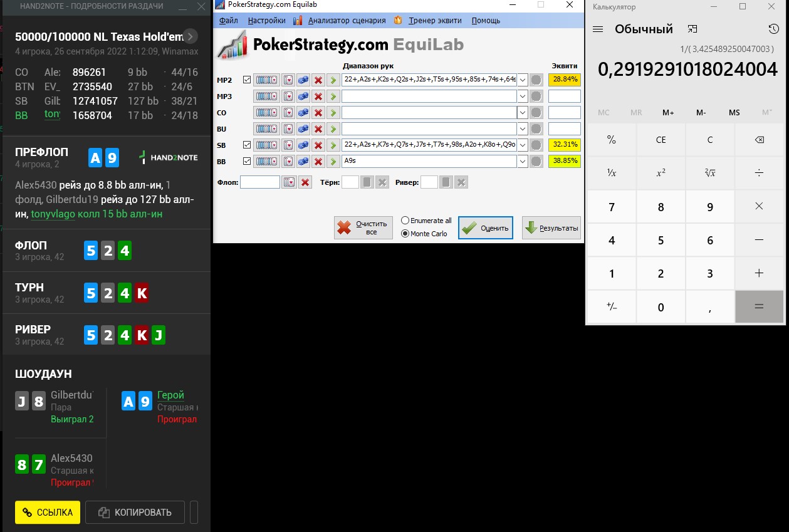The height and width of the screenshot is (532, 789).
Task: Click random dice icon in CO row
Action: [303, 112]
